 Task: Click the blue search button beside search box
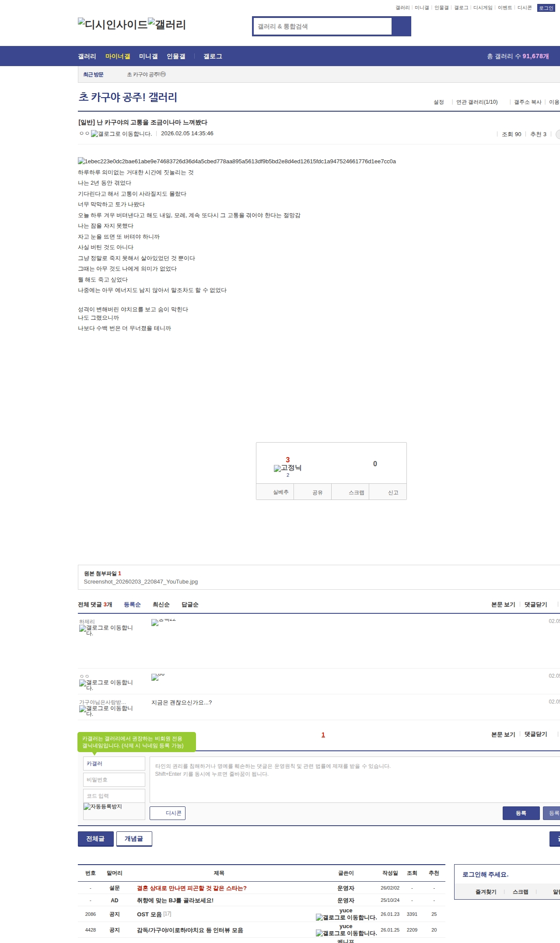(x=402, y=26)
